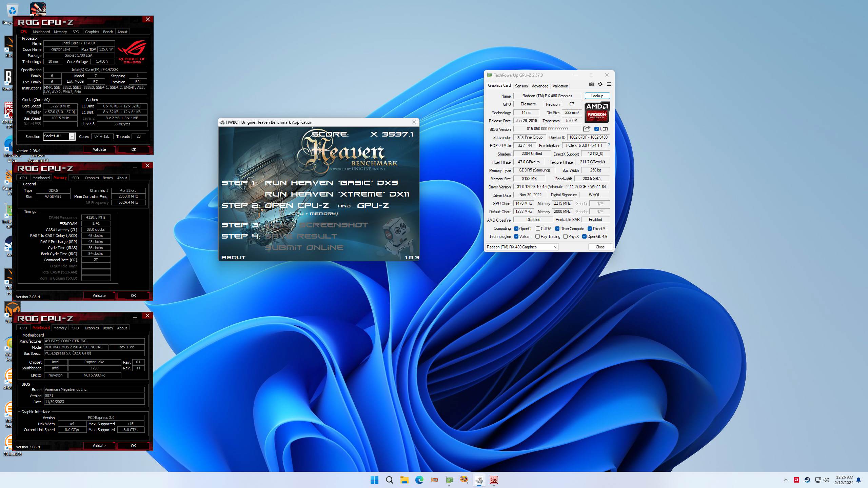Click the paint palette taskbar icon
The image size is (868, 488).
464,480
